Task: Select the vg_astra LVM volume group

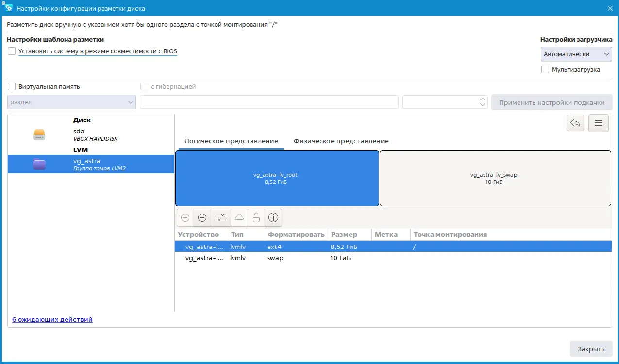Action: click(91, 164)
